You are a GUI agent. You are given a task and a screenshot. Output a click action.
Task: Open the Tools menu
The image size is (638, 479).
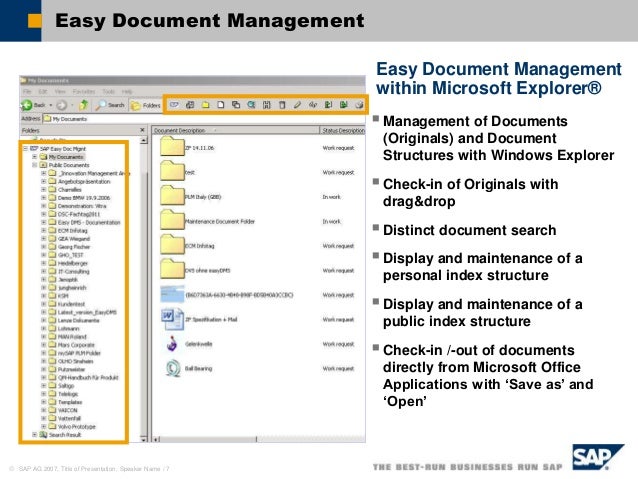tap(109, 92)
